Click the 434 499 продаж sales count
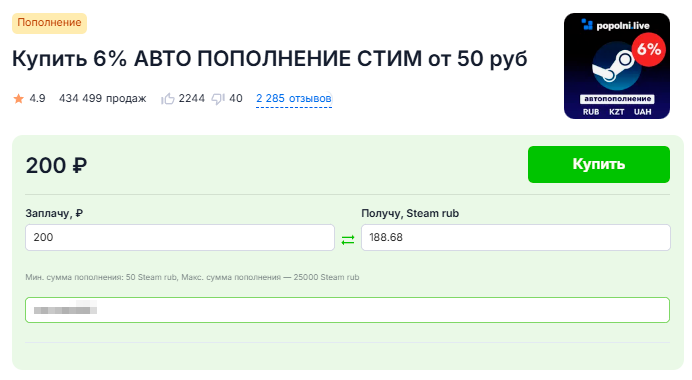 tap(102, 98)
